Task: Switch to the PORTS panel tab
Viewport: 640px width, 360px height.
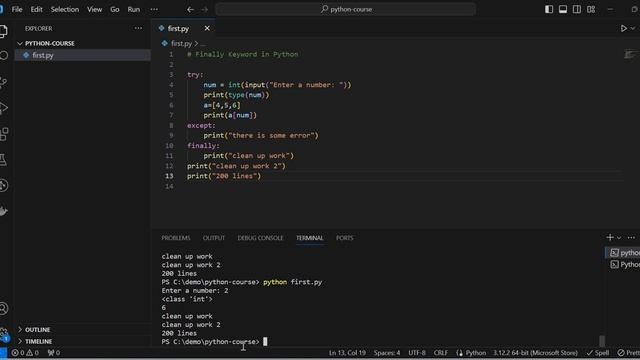Action: [344, 238]
